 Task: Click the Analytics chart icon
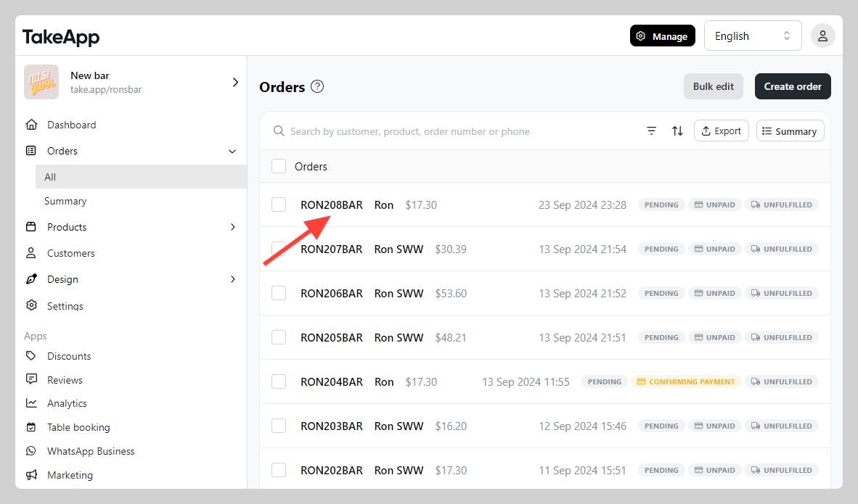31,403
